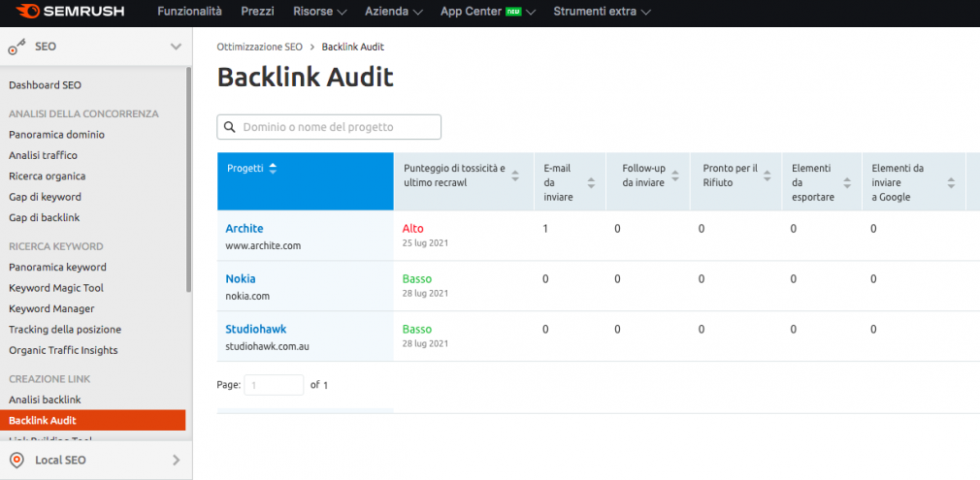
Task: Open Analisi backlink in sidebar
Action: pos(45,400)
